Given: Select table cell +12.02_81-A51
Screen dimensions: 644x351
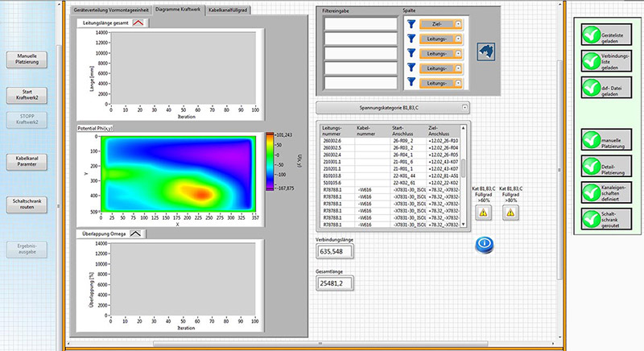Looking at the screenshot, I should click(444, 175).
